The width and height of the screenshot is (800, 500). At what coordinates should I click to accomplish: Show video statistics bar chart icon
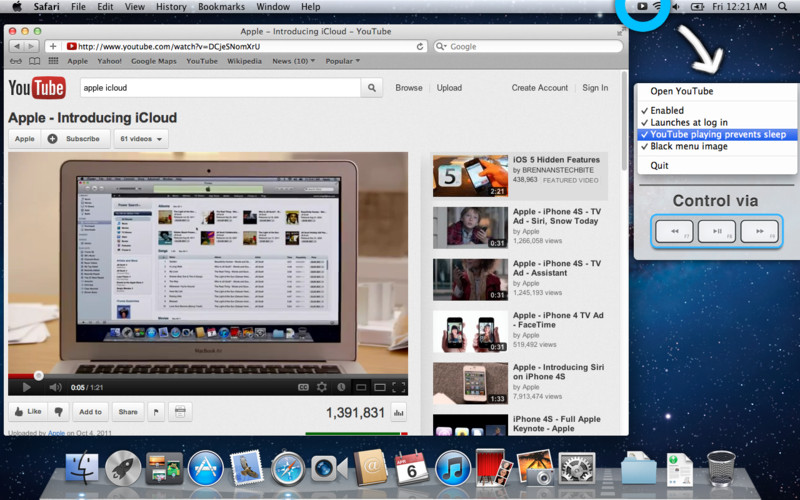tap(398, 412)
